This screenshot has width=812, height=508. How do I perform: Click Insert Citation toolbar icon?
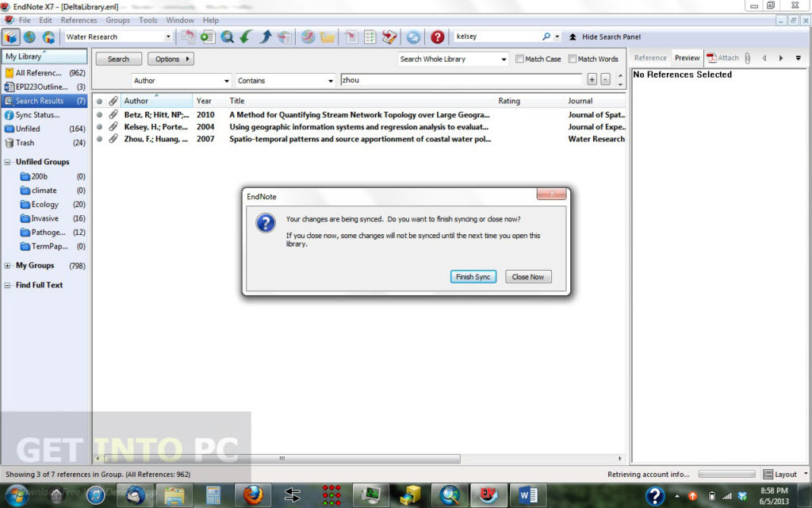[x=351, y=37]
